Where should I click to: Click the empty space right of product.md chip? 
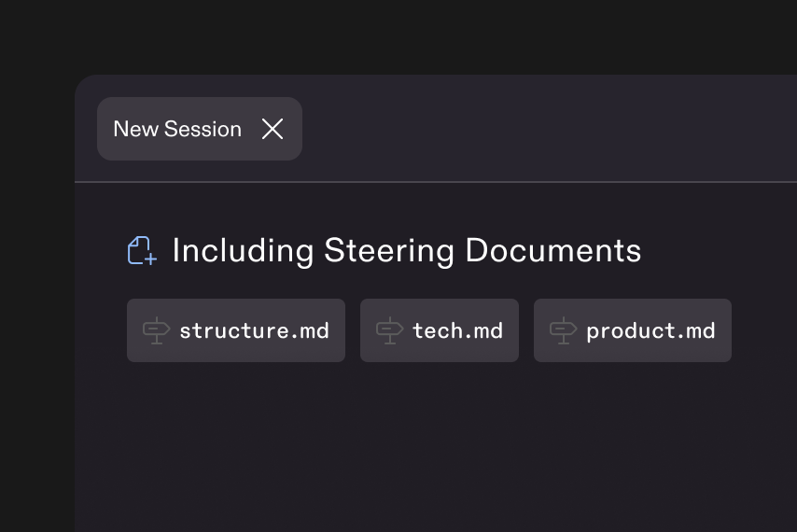click(x=763, y=330)
